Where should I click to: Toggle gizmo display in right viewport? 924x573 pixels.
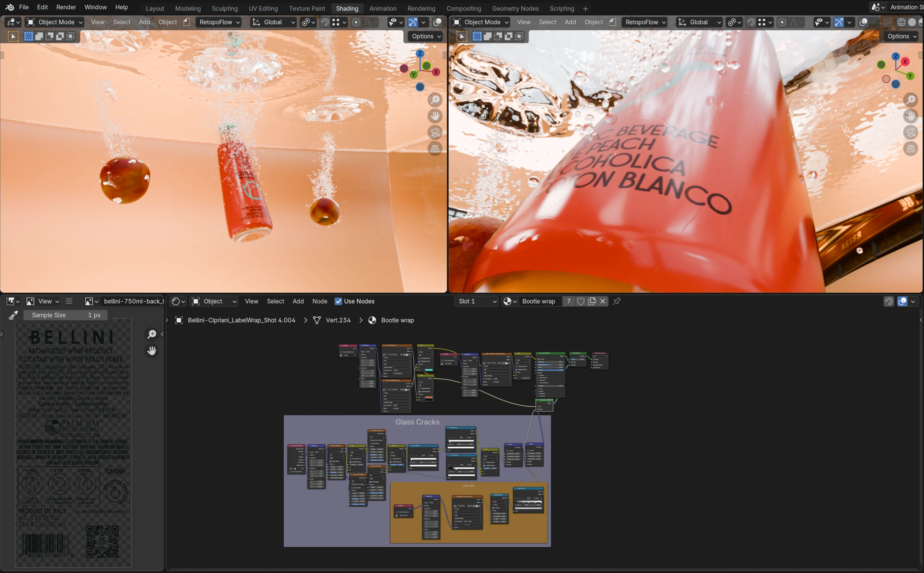(839, 22)
